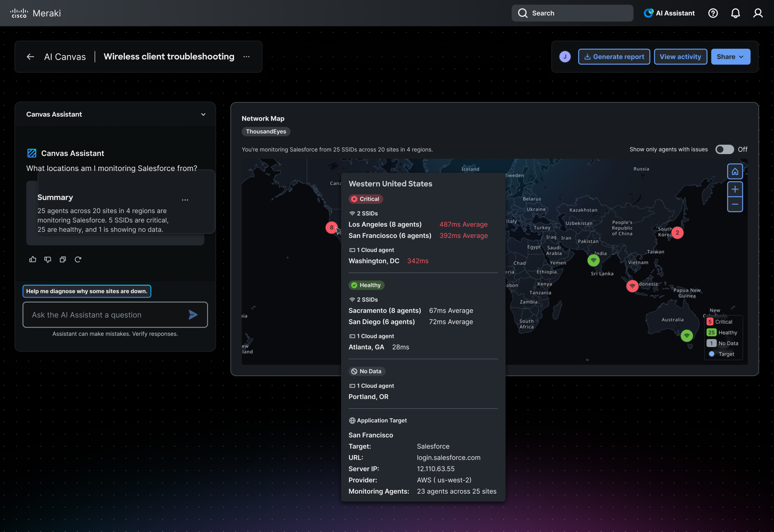Click Generate report button
The image size is (774, 532).
[614, 57]
